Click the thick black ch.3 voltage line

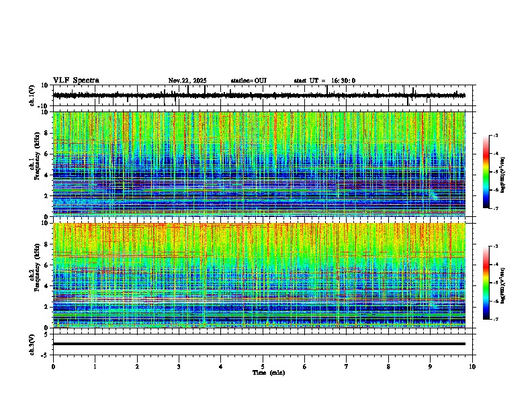[x=259, y=344]
